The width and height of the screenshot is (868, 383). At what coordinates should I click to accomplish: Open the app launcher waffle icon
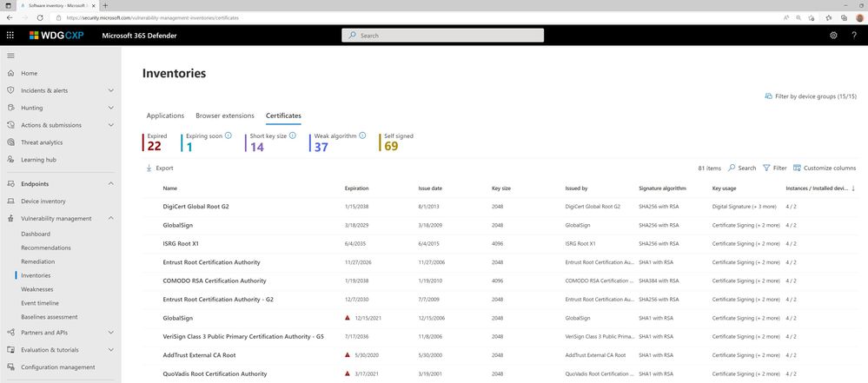(10, 36)
